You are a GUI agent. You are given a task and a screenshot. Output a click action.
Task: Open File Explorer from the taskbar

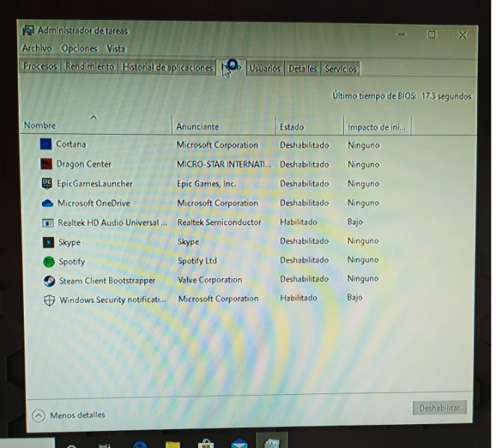(173, 444)
